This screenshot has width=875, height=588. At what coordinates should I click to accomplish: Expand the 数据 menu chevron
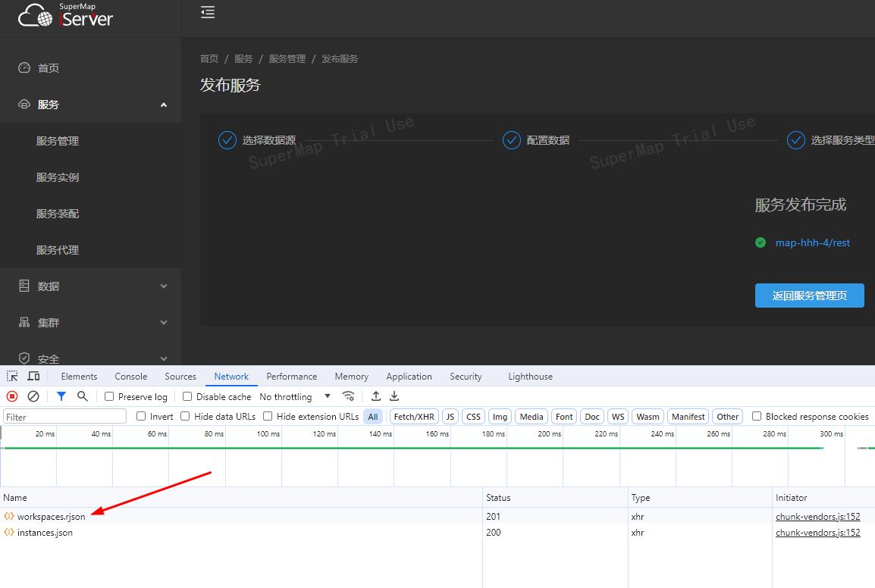pos(164,286)
